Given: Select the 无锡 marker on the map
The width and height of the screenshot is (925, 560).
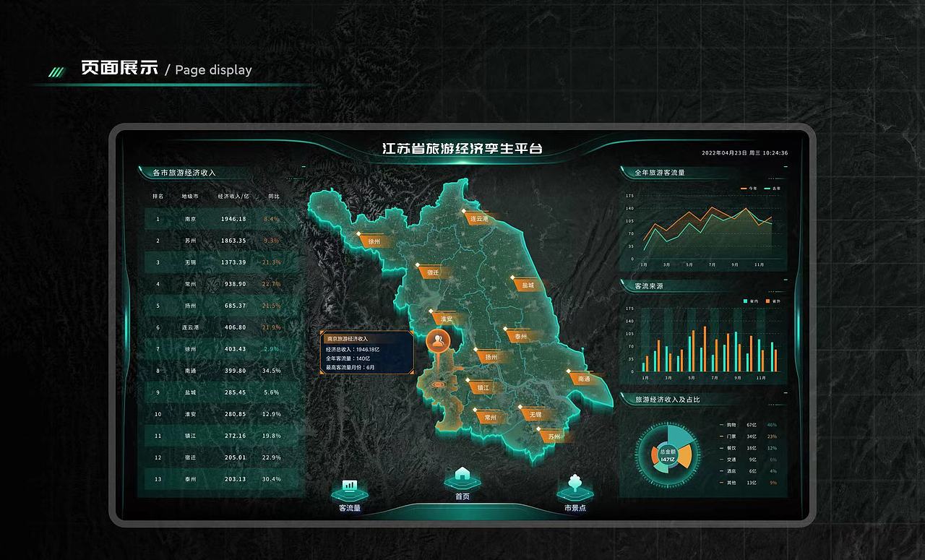Looking at the screenshot, I should tap(535, 415).
